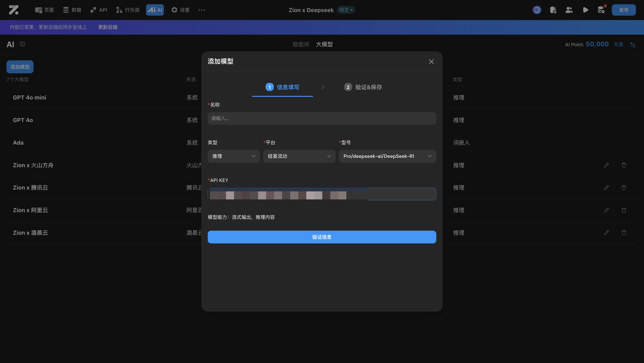Click the 名称 name input field
644x363 pixels.
click(x=322, y=118)
